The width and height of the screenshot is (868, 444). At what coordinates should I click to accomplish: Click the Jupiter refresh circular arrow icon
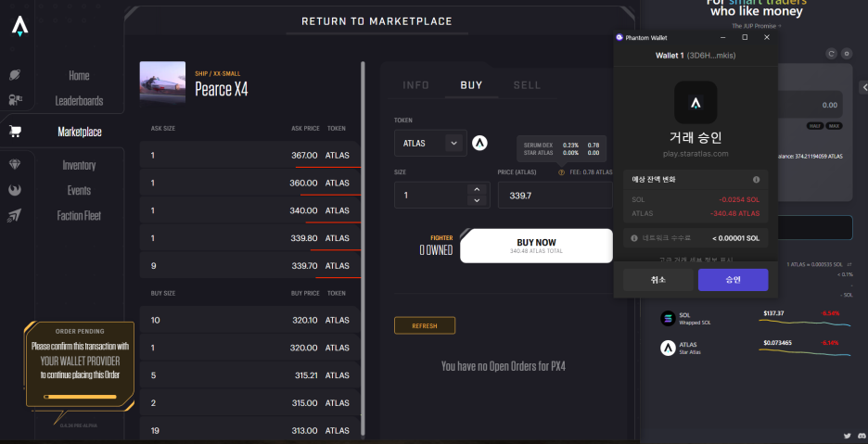tap(831, 54)
